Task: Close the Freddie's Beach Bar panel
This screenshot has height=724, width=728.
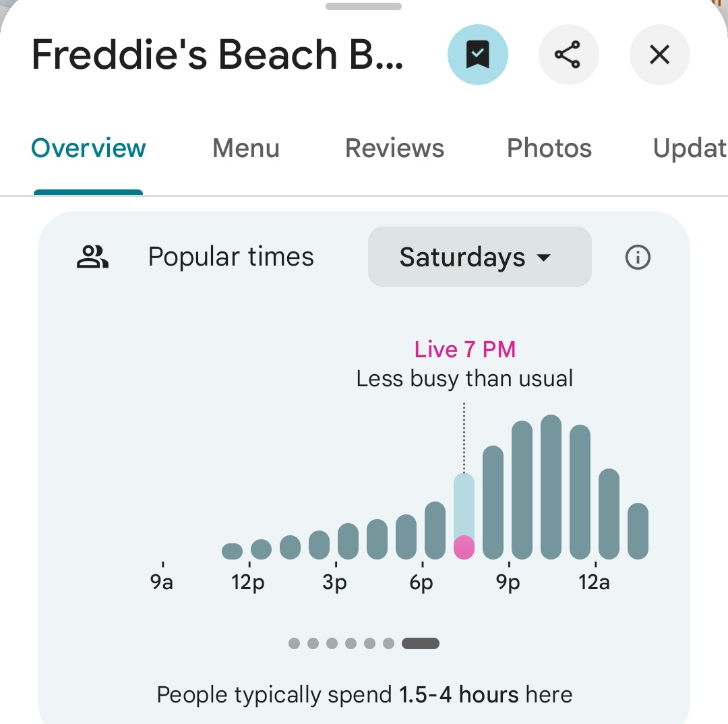Action: point(659,55)
